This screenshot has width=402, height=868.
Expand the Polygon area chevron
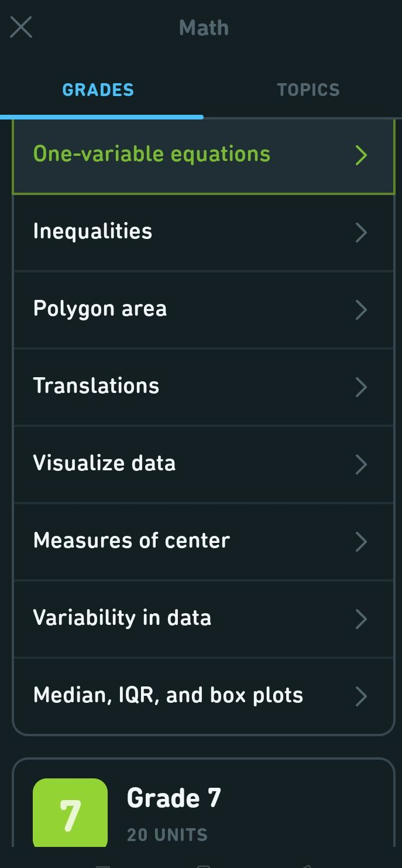click(362, 310)
